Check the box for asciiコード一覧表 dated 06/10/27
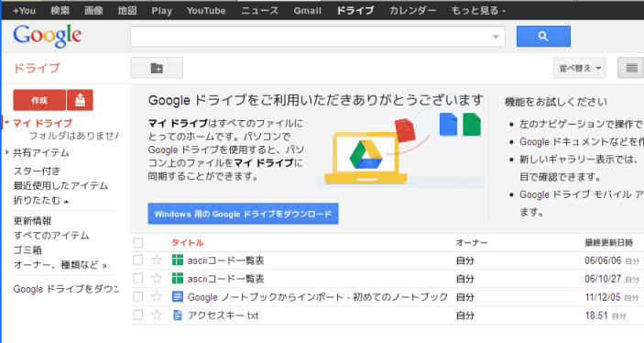 [x=138, y=279]
